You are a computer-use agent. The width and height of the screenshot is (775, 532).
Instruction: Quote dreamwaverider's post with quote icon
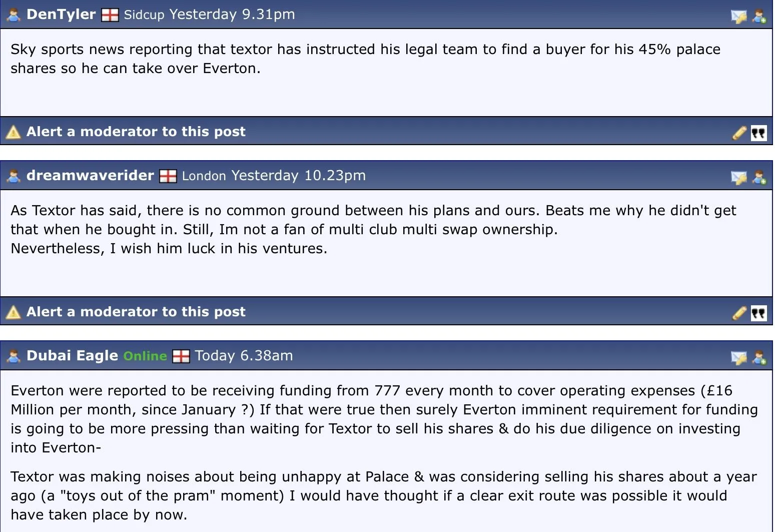tap(758, 313)
